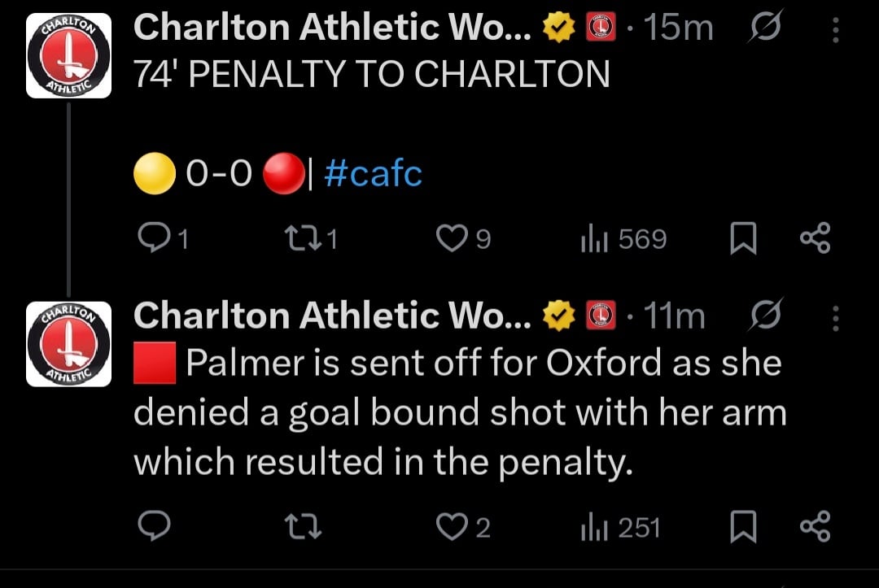This screenshot has width=879, height=588.
Task: Share the Palmer red card tweet
Action: coord(815,529)
